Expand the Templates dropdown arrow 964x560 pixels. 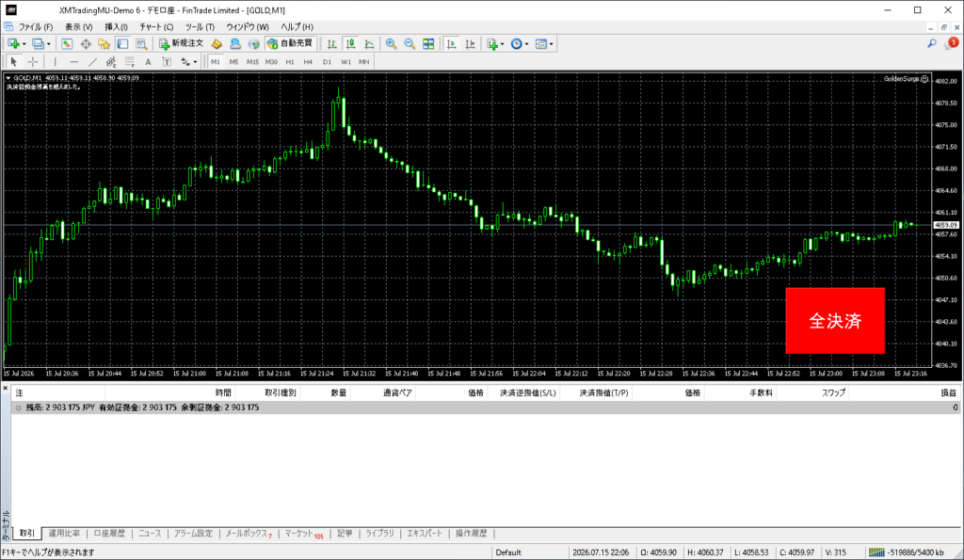pyautogui.click(x=551, y=44)
